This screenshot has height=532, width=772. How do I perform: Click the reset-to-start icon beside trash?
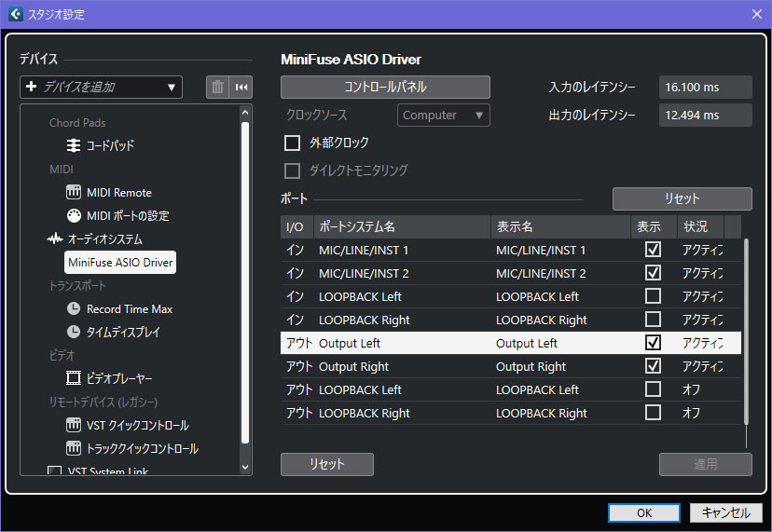pos(241,87)
